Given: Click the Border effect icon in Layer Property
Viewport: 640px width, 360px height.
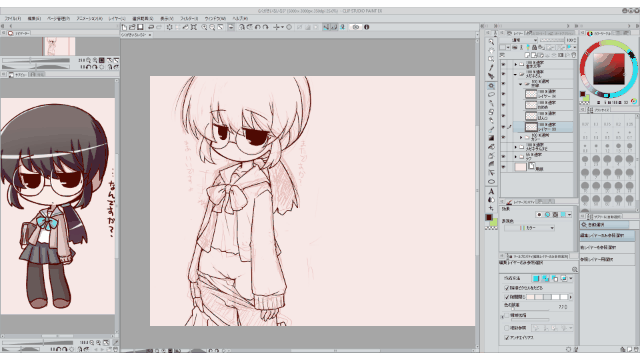Looking at the screenshot, I should pyautogui.click(x=539, y=215).
